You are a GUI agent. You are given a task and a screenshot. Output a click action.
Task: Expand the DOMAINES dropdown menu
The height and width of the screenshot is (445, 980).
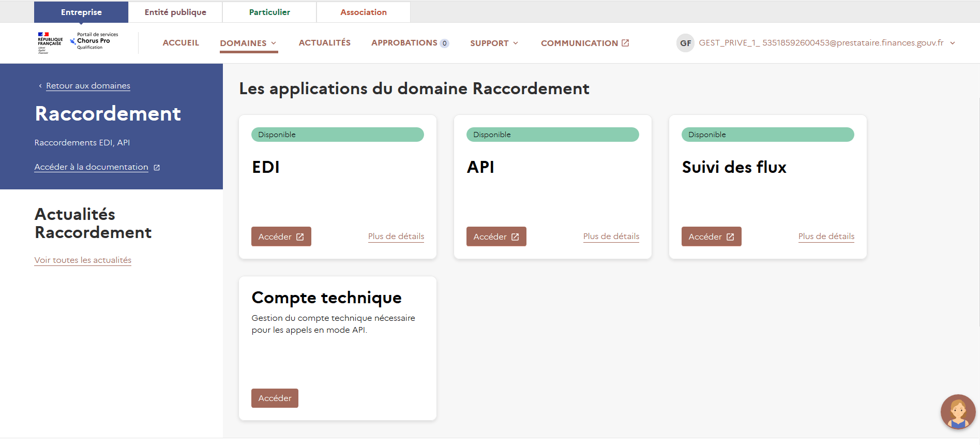248,43
